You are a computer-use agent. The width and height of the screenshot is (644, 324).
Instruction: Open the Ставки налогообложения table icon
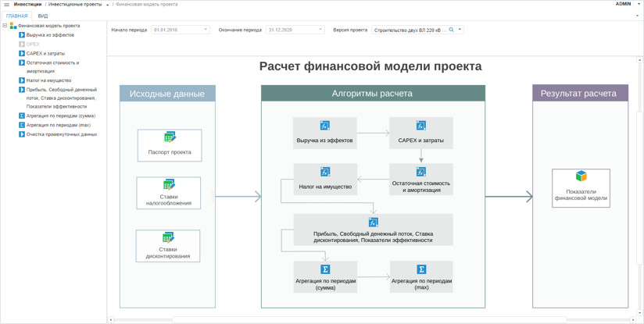pos(170,184)
